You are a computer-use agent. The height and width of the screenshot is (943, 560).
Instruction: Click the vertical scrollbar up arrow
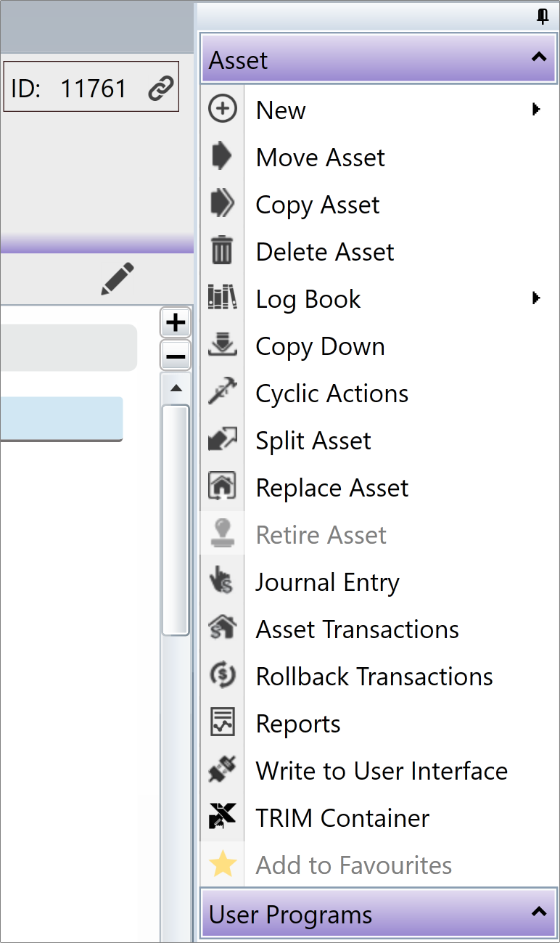(x=176, y=388)
